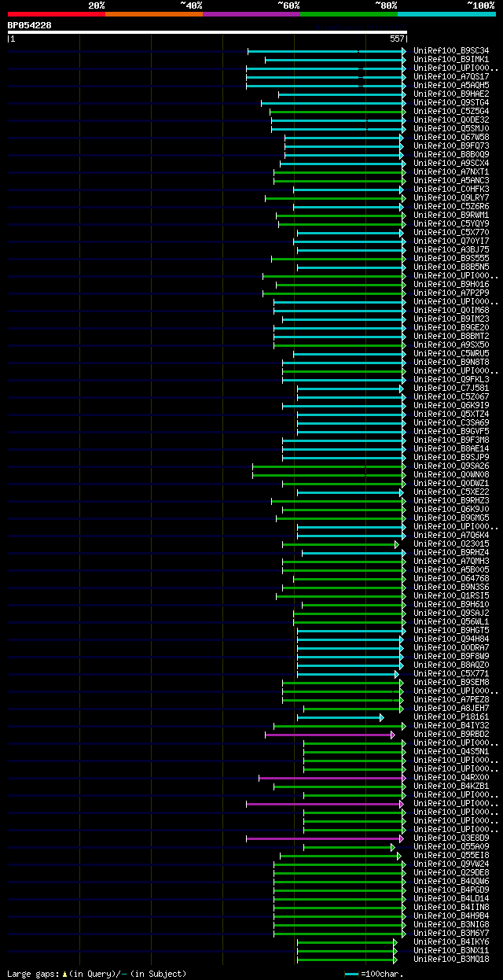Image resolution: width=503 pixels, height=980 pixels.
Task: Select hit label UniRef100_C5XE22
Action: click(x=451, y=492)
